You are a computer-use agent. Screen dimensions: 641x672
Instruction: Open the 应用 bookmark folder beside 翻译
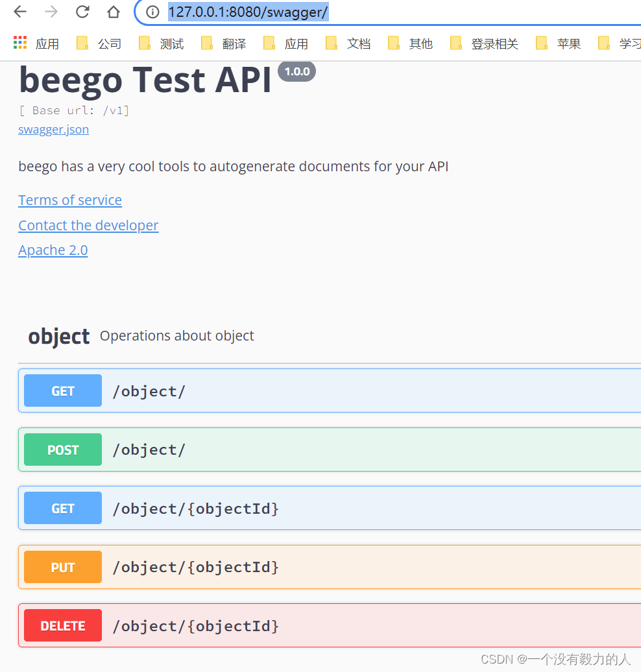pos(285,43)
